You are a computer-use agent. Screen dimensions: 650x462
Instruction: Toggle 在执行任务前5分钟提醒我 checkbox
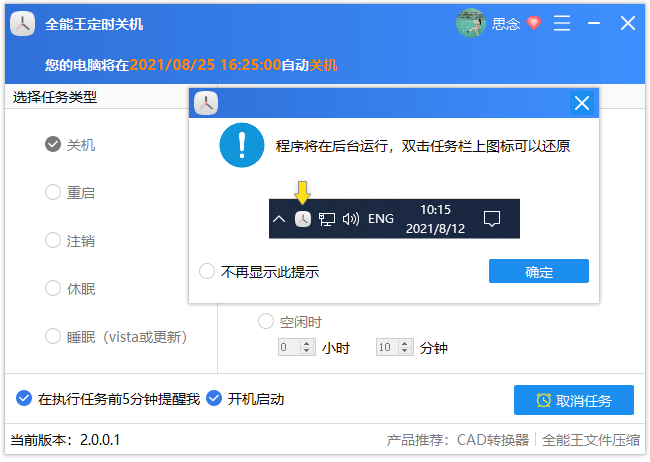[x=108, y=399]
